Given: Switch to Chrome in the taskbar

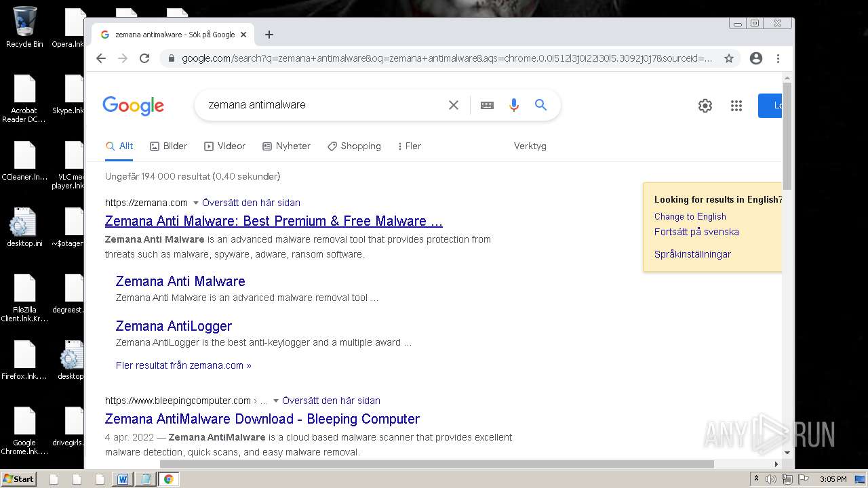Looking at the screenshot, I should pos(168,479).
